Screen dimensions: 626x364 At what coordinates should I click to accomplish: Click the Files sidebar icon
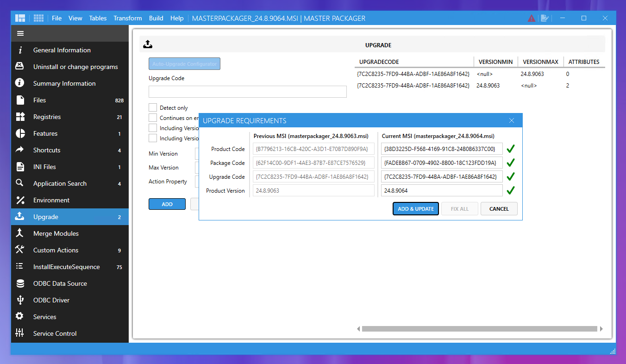tap(20, 100)
